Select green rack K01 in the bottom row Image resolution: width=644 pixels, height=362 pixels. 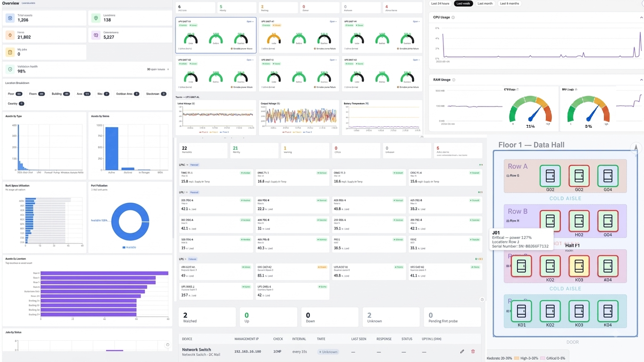(x=521, y=311)
